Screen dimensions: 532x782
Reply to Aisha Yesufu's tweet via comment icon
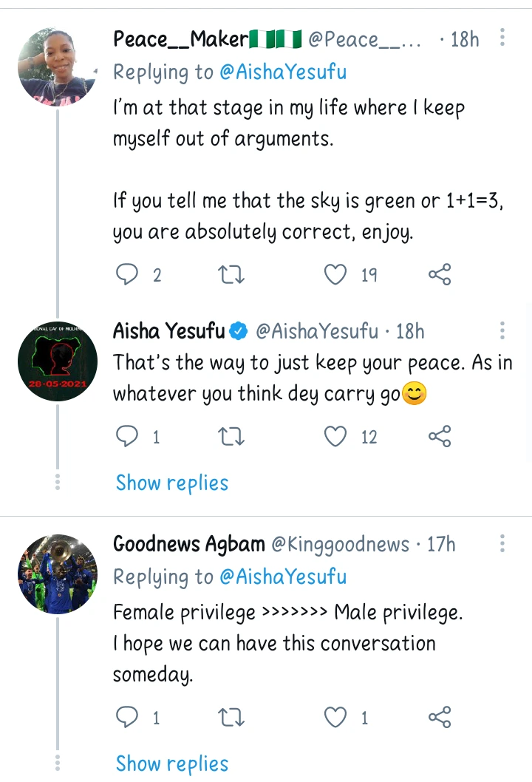click(x=126, y=436)
